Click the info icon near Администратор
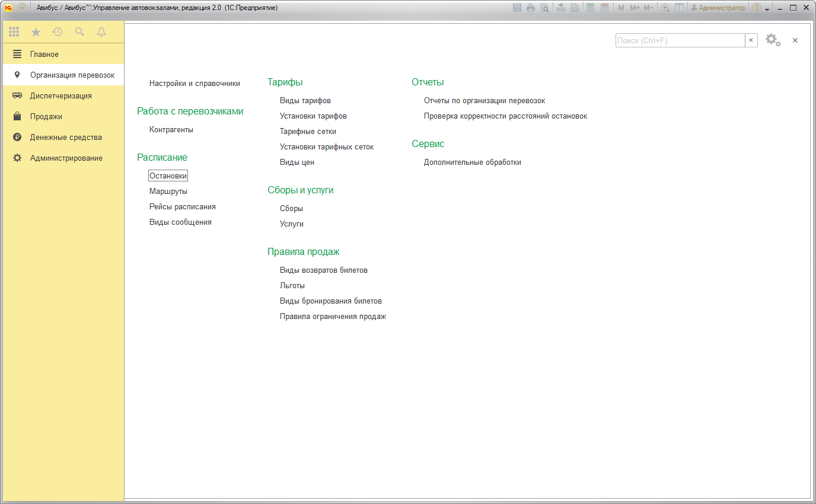 pos(757,8)
